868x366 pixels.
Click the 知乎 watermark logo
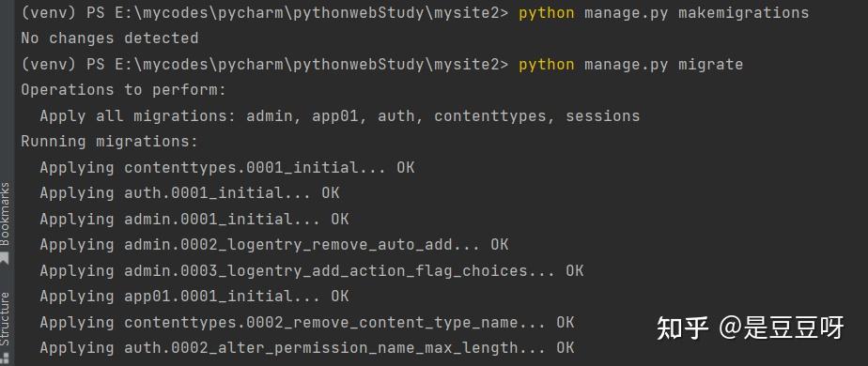click(x=683, y=328)
